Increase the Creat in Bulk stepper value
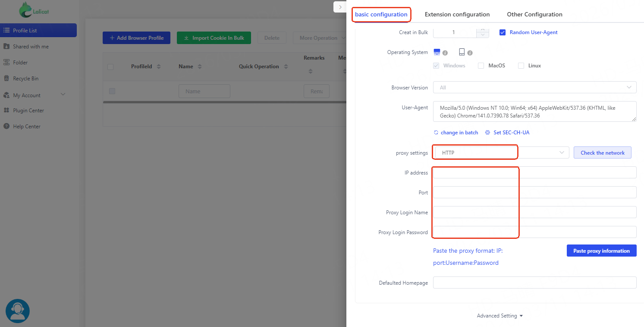644x327 pixels. point(482,29)
